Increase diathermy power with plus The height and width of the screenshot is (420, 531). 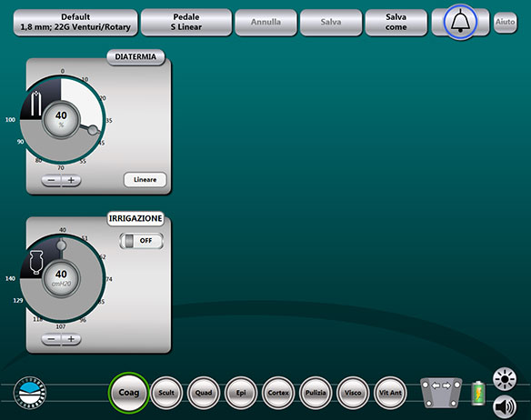coord(71,180)
